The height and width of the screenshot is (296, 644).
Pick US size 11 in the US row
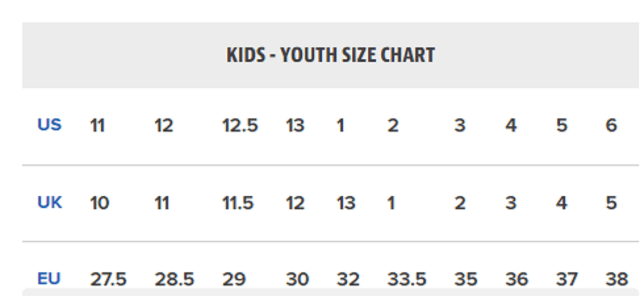[x=97, y=126]
